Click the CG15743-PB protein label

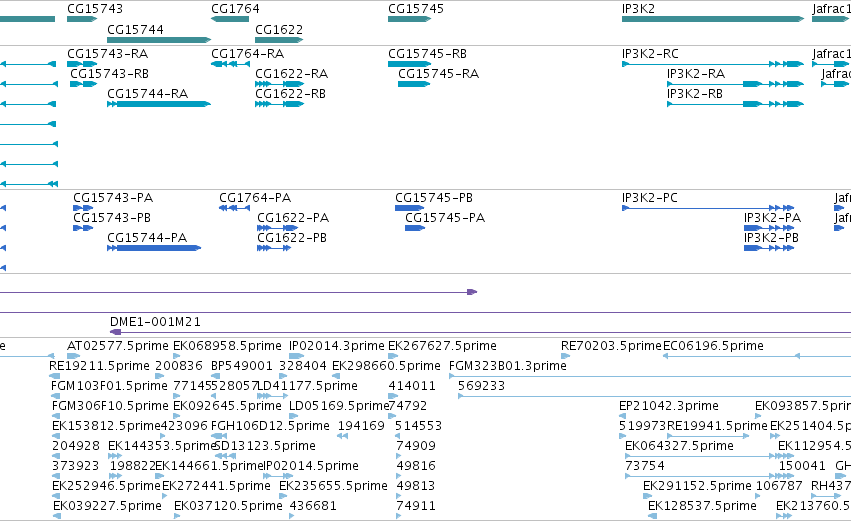click(112, 218)
